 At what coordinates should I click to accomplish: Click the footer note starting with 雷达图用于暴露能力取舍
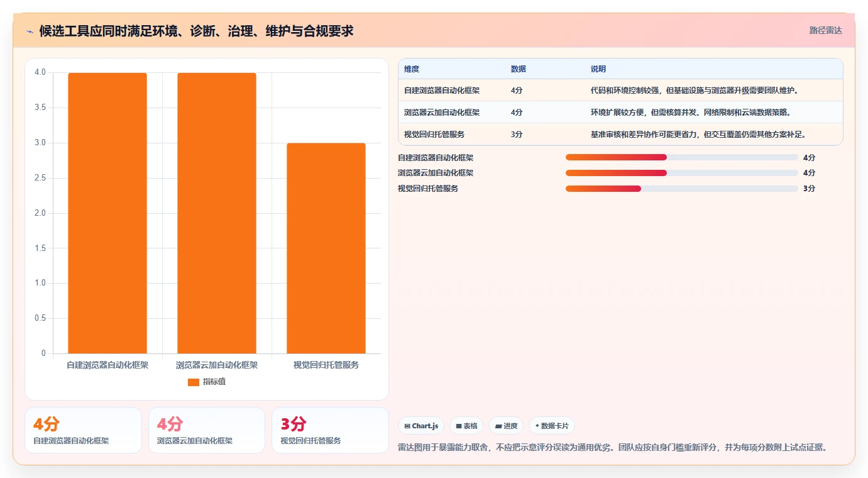click(613, 448)
